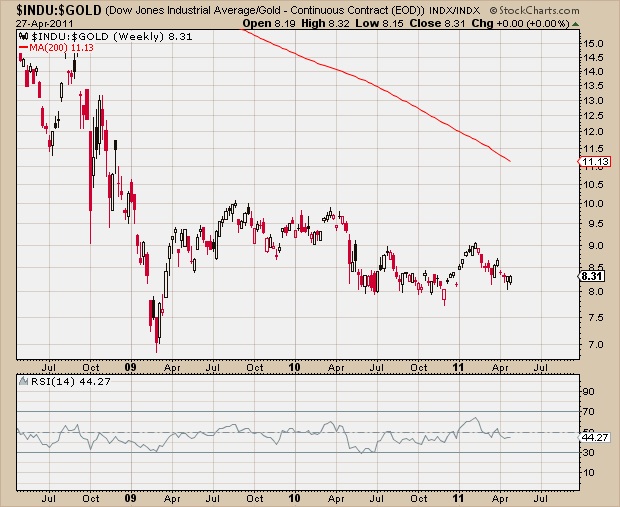Click the RSI indicator icon in the lower panel
Screen dimensions: 620x507
pos(24,381)
